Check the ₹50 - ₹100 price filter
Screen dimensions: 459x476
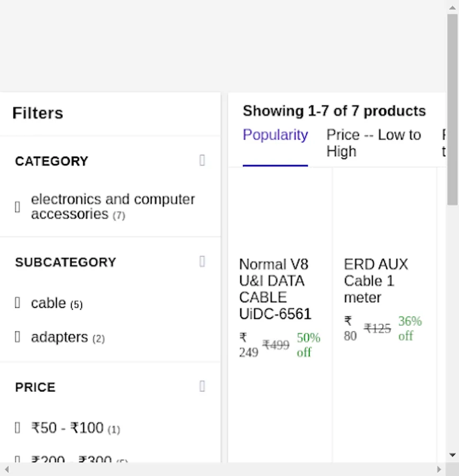pyautogui.click(x=17, y=428)
